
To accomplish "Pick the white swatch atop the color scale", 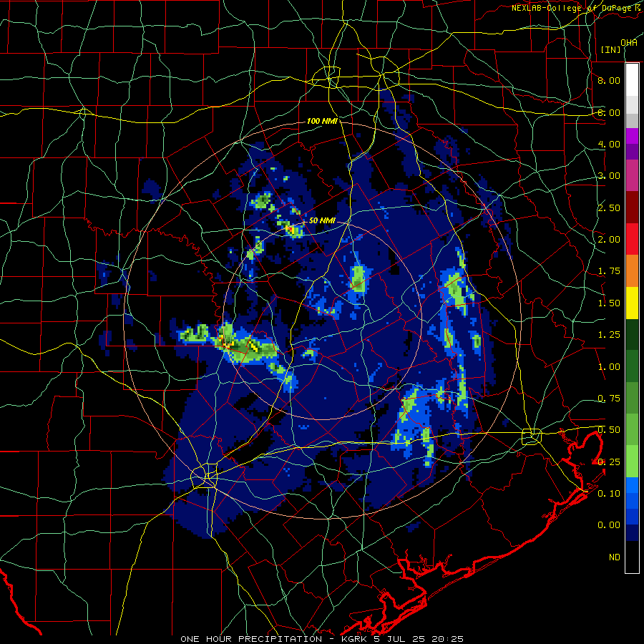I will point(632,80).
